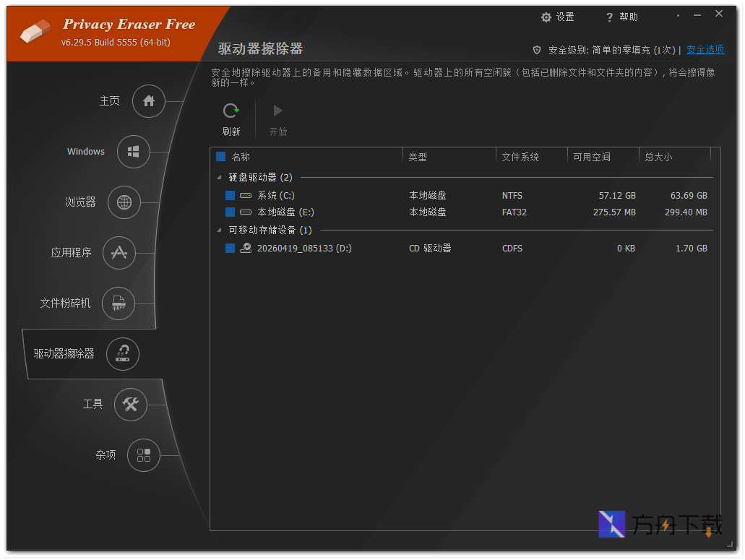Click the 开始 label
This screenshot has width=745, height=560.
tap(278, 132)
